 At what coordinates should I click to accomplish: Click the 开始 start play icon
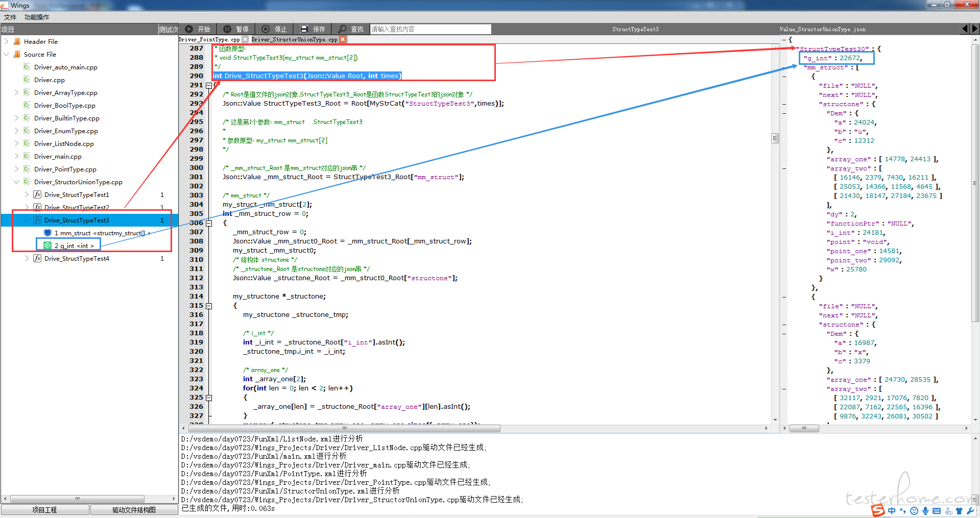[189, 29]
